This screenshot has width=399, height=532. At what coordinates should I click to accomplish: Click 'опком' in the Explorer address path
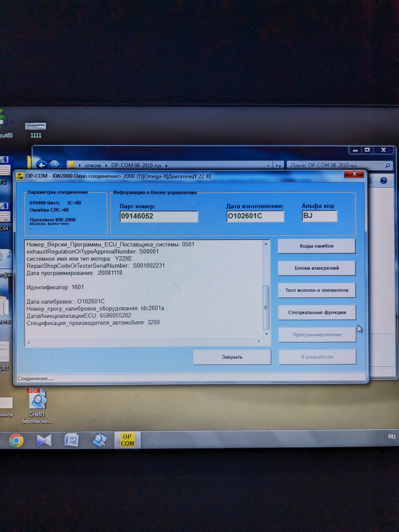(x=93, y=166)
